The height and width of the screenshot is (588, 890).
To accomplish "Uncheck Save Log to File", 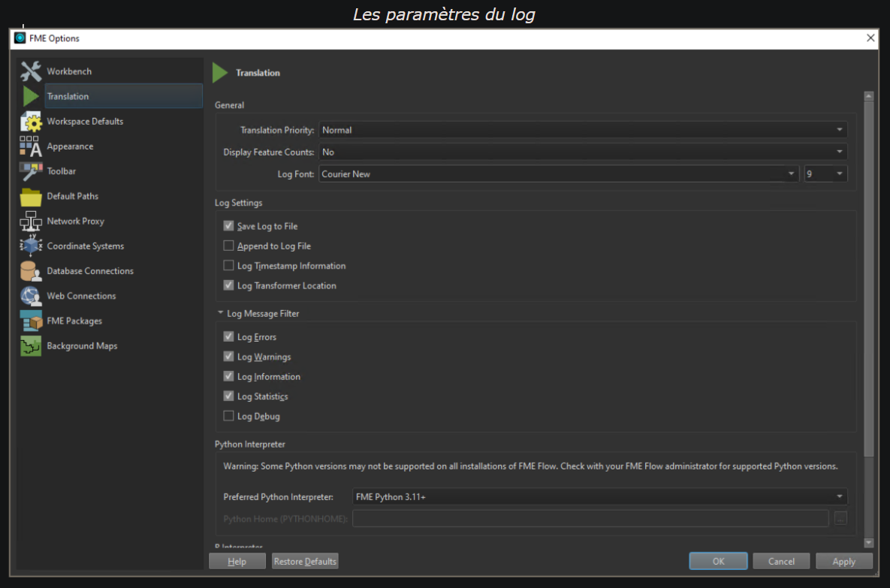I will [228, 226].
